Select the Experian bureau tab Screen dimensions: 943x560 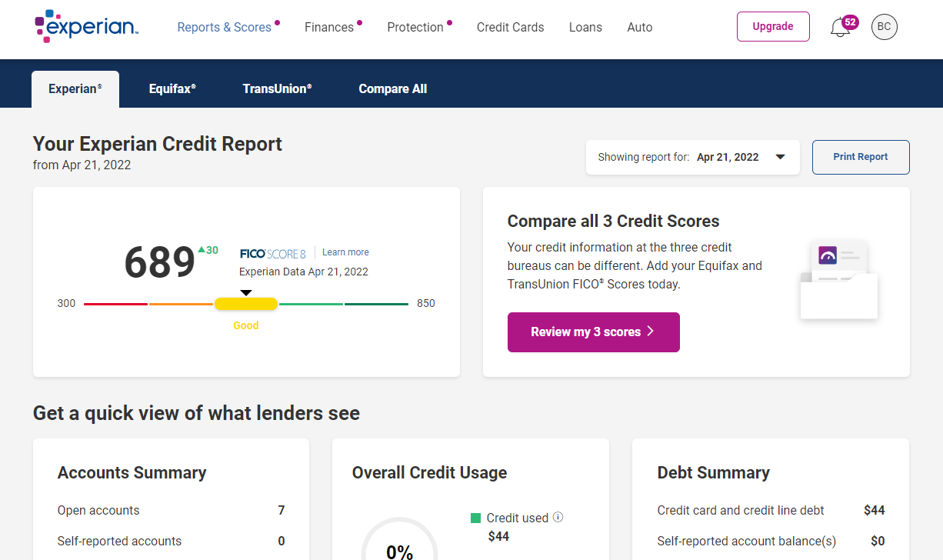(x=75, y=89)
